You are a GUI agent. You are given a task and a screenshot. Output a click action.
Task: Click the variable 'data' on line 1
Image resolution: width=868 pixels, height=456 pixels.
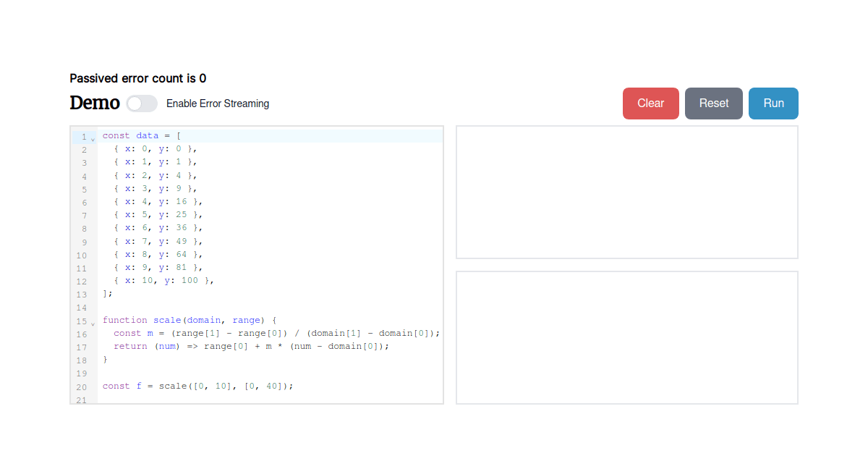[x=148, y=135]
